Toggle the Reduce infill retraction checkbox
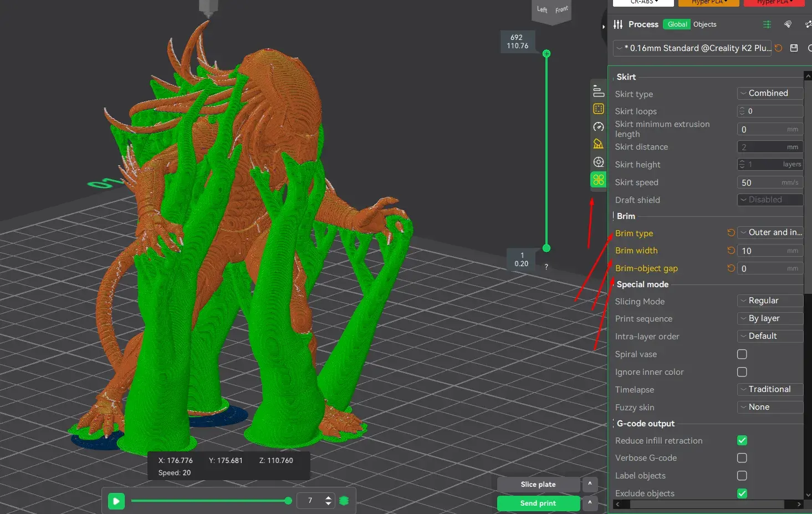812x514 pixels. point(742,440)
